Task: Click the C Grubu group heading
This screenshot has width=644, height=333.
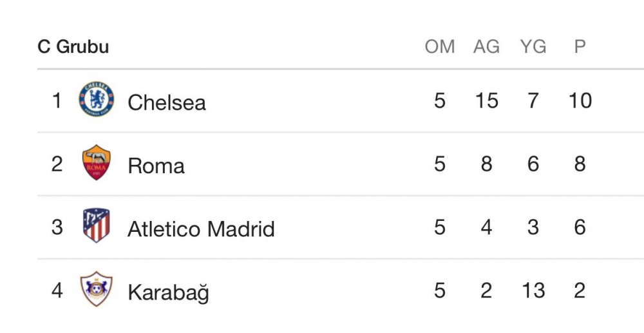Action: 73,47
